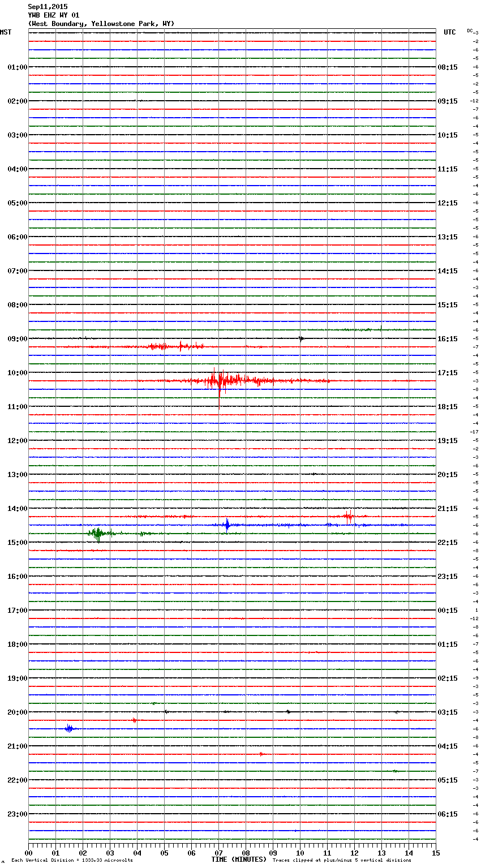The width and height of the screenshot is (481, 868).
Task: Click the '12:15' UTC time label
Action: (448, 203)
